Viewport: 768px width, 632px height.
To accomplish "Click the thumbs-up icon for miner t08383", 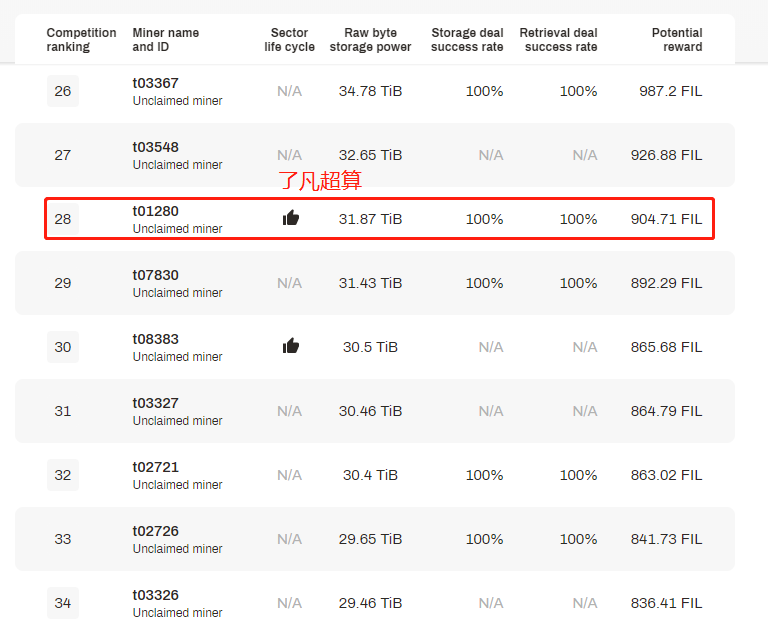I will 290,346.
